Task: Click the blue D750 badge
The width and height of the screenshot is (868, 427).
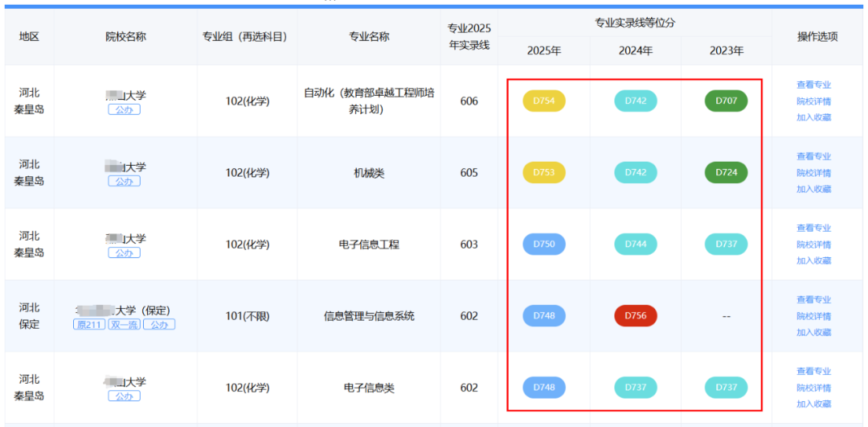Action: [544, 244]
